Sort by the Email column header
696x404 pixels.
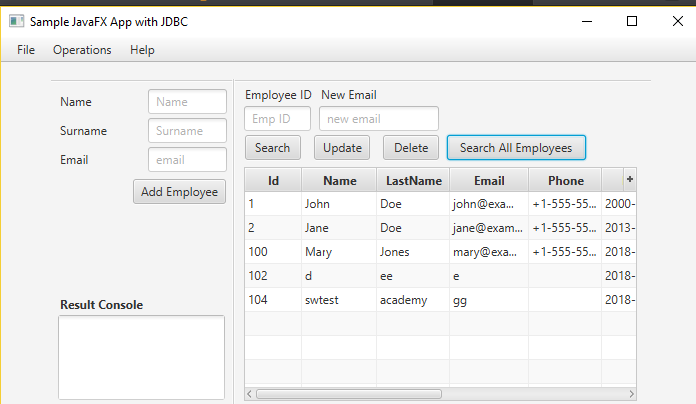click(489, 181)
